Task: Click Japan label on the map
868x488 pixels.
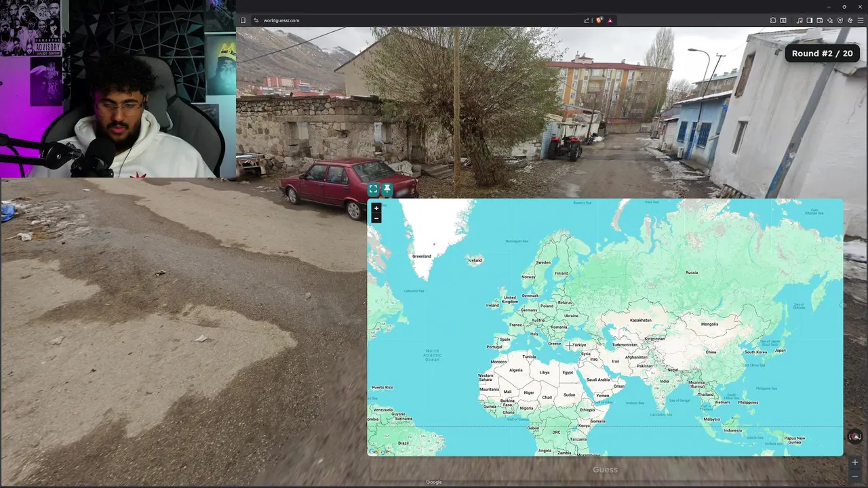Action: coord(780,350)
